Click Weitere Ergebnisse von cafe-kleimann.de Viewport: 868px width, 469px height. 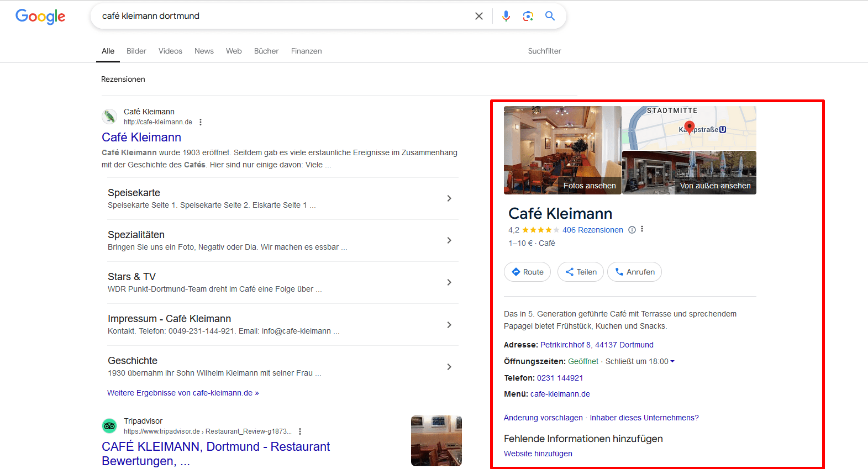[x=183, y=393]
